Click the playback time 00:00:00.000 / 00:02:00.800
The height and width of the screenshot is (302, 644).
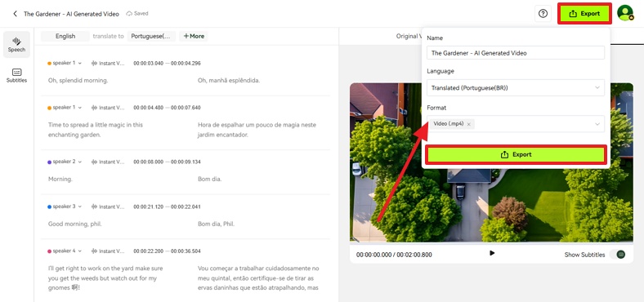coord(394,255)
